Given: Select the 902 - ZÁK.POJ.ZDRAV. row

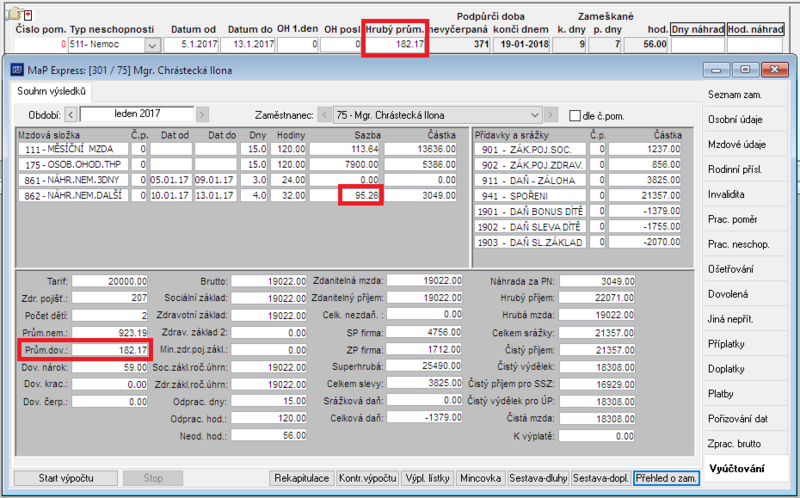Looking at the screenshot, I should (x=578, y=164).
